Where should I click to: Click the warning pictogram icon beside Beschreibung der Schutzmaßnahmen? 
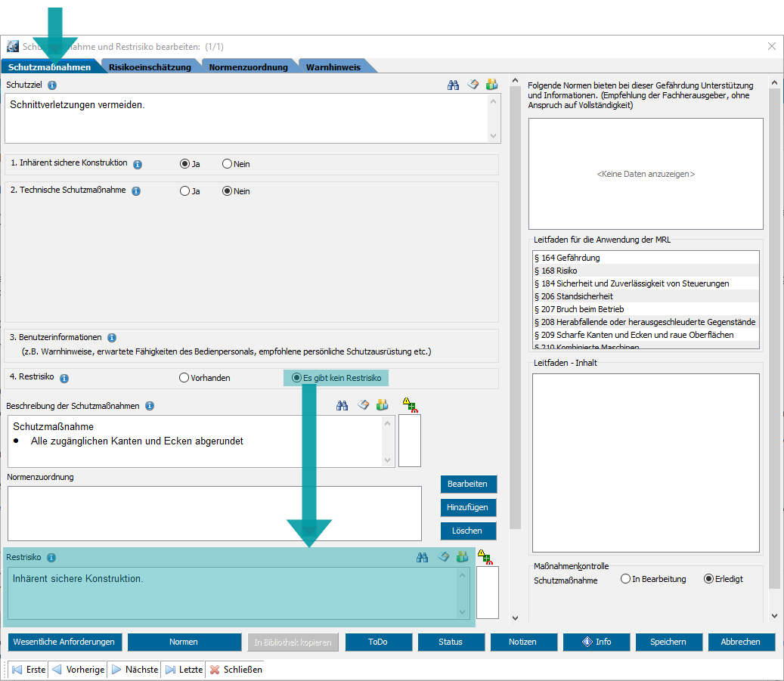pyautogui.click(x=409, y=405)
